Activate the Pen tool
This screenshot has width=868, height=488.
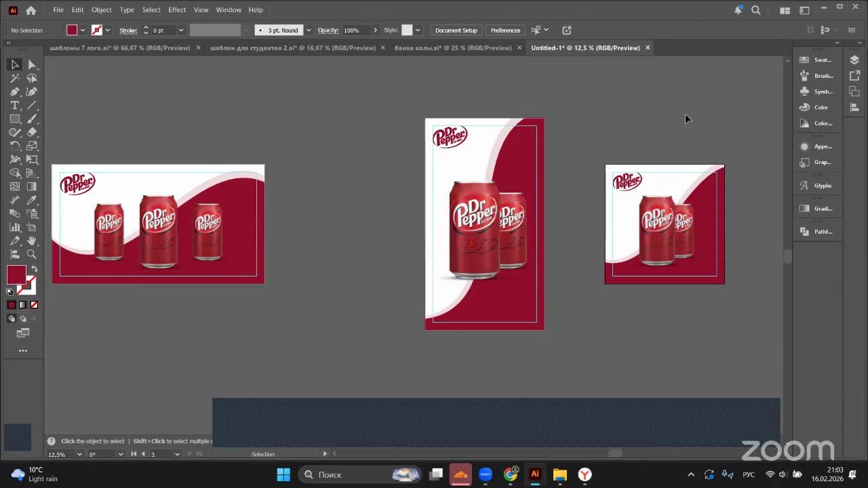pos(15,92)
